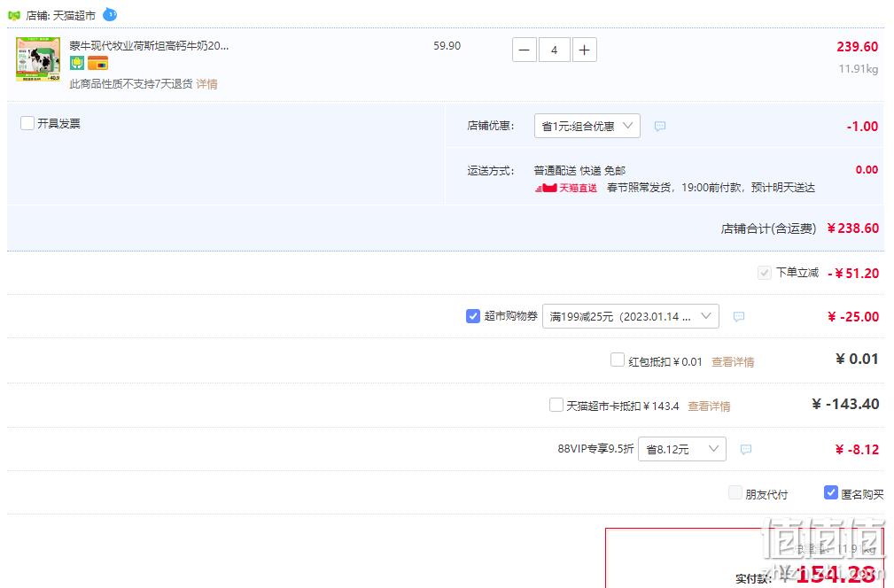Increase quantity with the plus button

click(x=585, y=50)
